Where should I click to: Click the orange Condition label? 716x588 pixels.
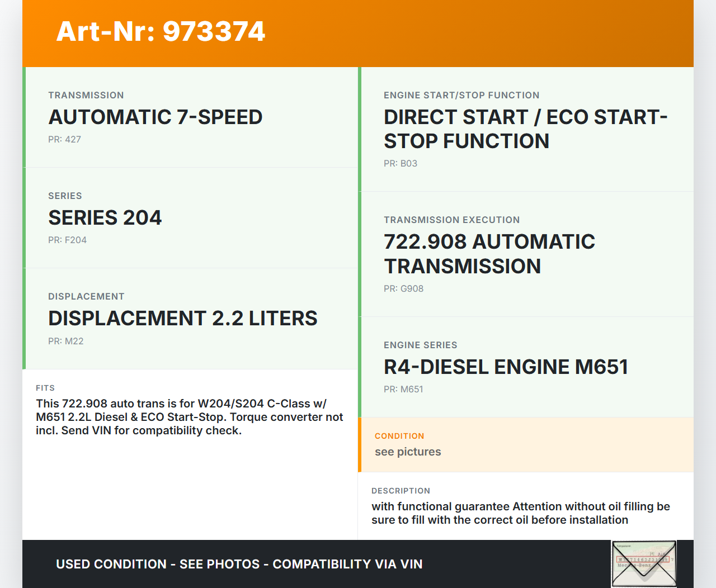pos(399,437)
